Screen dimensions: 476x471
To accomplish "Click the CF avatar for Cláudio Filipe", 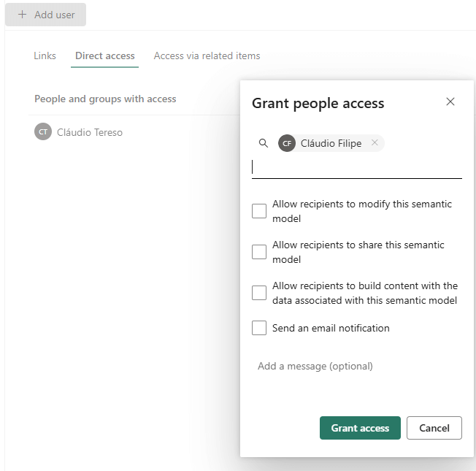I will pos(287,143).
